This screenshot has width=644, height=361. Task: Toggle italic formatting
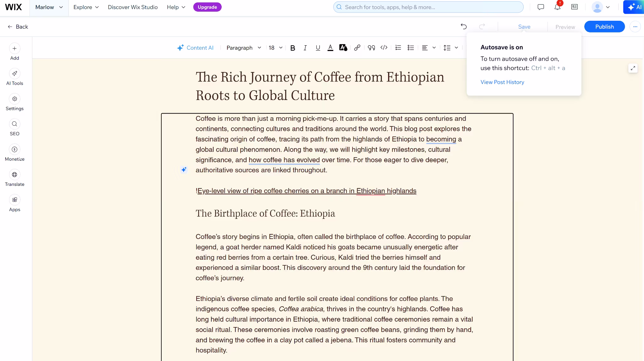(305, 48)
